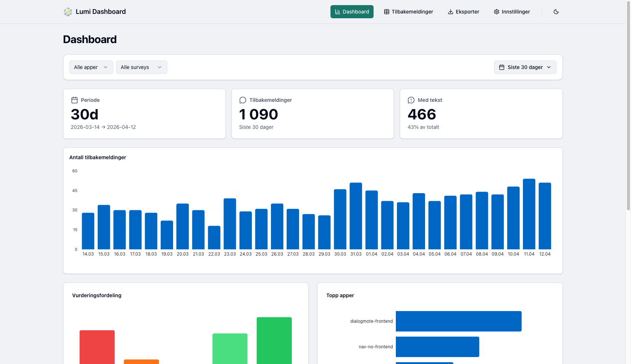Click the download icon next to Eksporter

click(x=450, y=12)
